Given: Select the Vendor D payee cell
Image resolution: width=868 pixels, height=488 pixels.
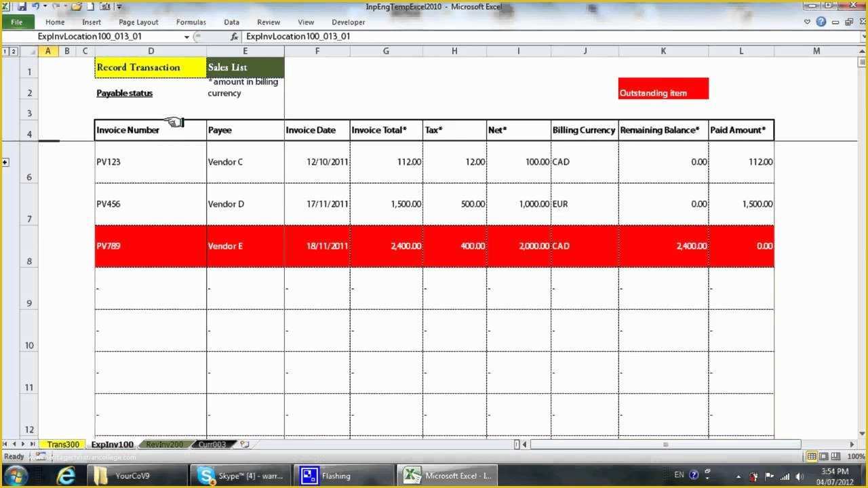Looking at the screenshot, I should [x=245, y=204].
